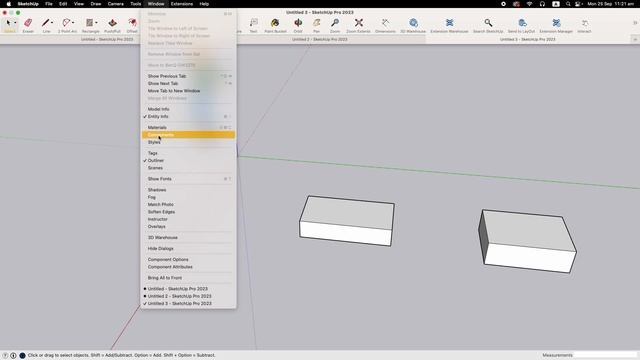The height and width of the screenshot is (360, 640).
Task: Choose Model Info in Window menu
Action: [188, 109]
